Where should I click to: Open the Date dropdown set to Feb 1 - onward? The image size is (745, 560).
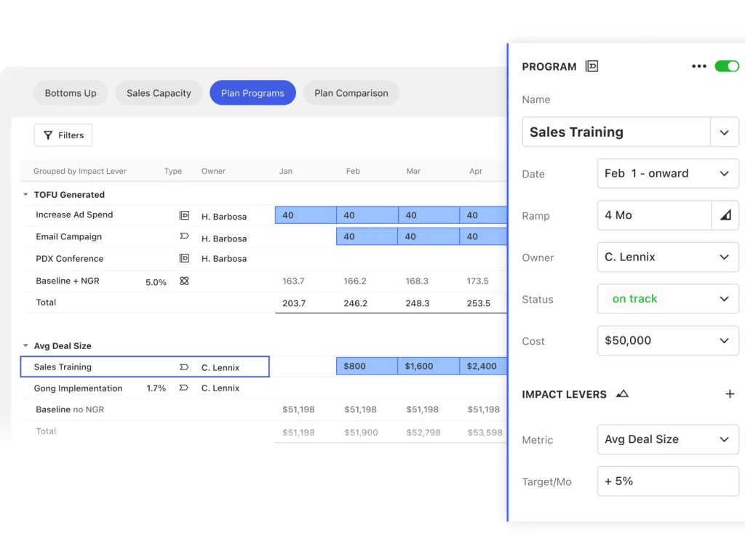pyautogui.click(x=724, y=173)
